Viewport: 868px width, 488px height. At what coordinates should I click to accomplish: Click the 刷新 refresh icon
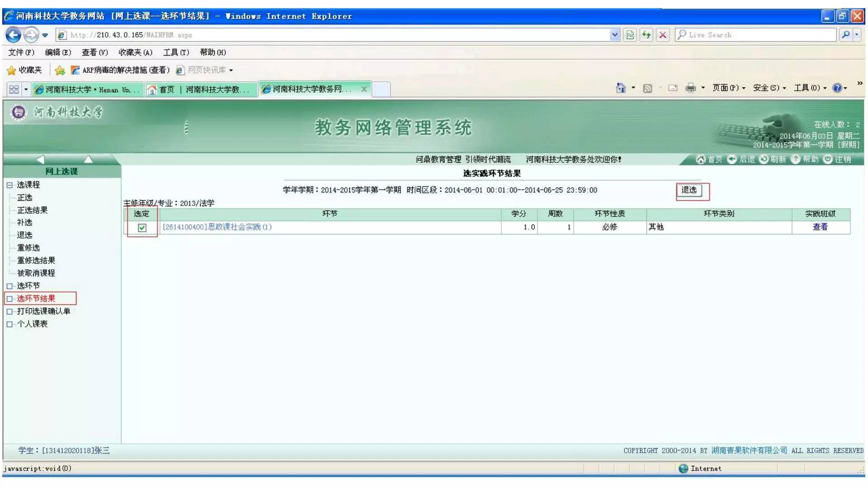click(x=764, y=159)
